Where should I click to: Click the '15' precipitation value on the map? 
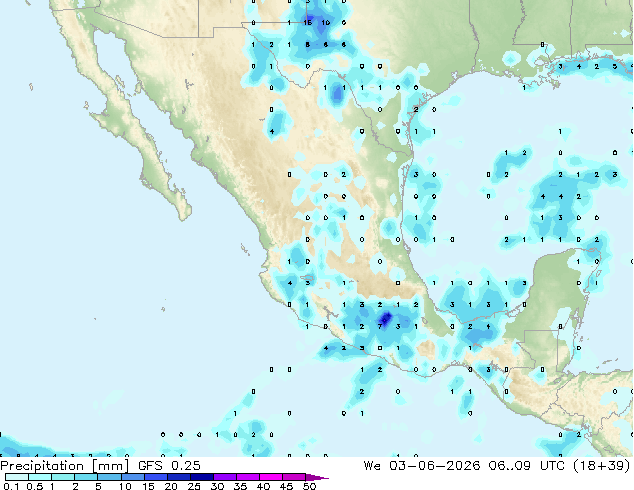tap(308, 23)
